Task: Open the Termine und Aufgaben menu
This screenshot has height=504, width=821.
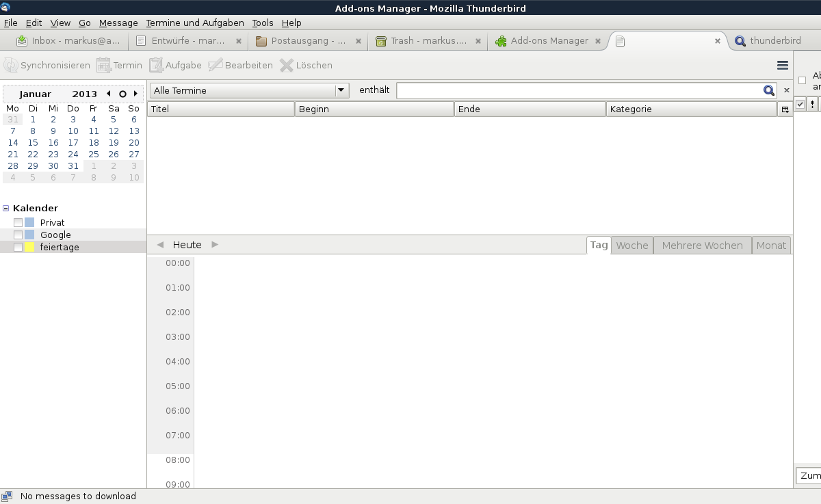Action: [195, 23]
